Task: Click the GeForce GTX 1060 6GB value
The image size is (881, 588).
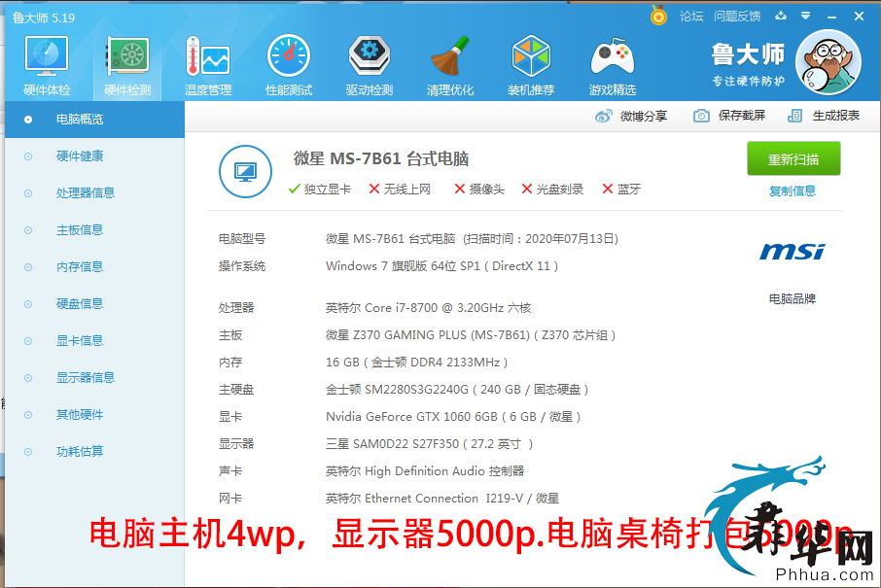Action: [453, 417]
